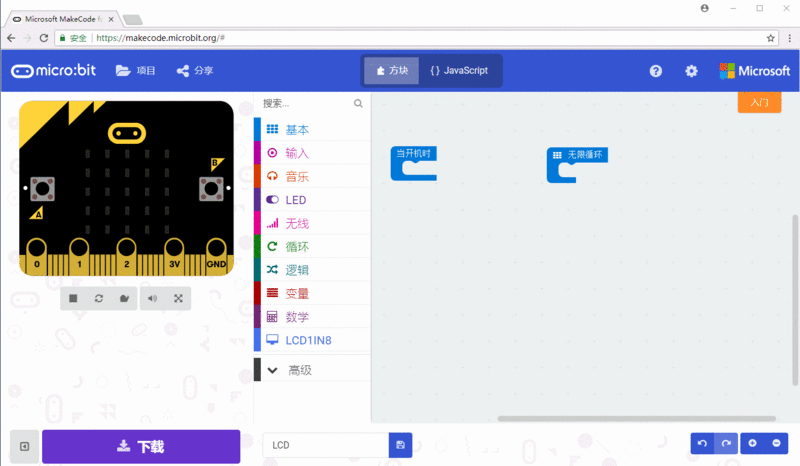The image size is (800, 466).
Task: Open the Chrome three-dot menu
Action: pyautogui.click(x=789, y=38)
